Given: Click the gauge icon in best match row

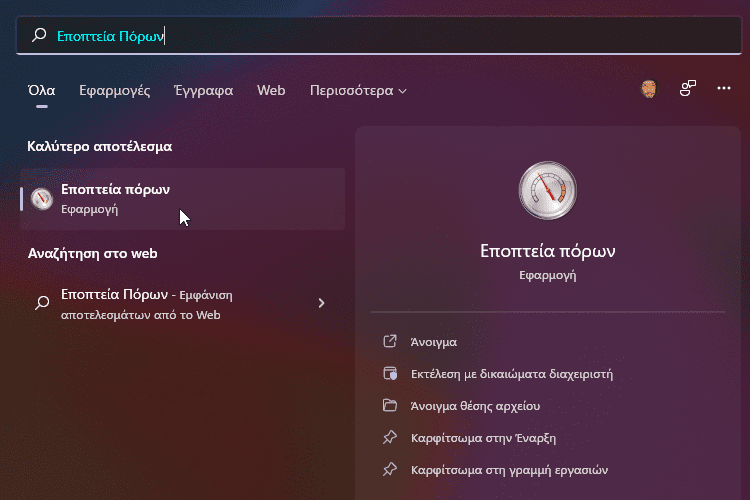Looking at the screenshot, I should click(42, 199).
